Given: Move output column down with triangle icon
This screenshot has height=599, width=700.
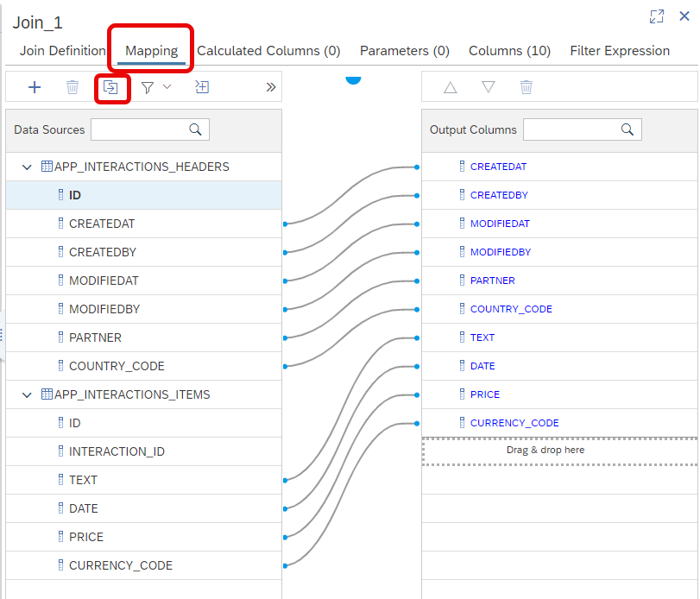Looking at the screenshot, I should pyautogui.click(x=489, y=86).
